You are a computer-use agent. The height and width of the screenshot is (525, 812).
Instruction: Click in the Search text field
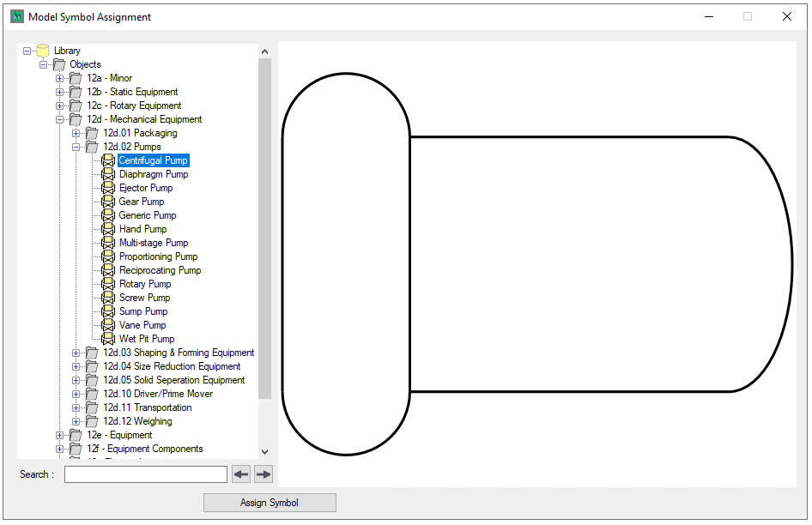click(145, 474)
